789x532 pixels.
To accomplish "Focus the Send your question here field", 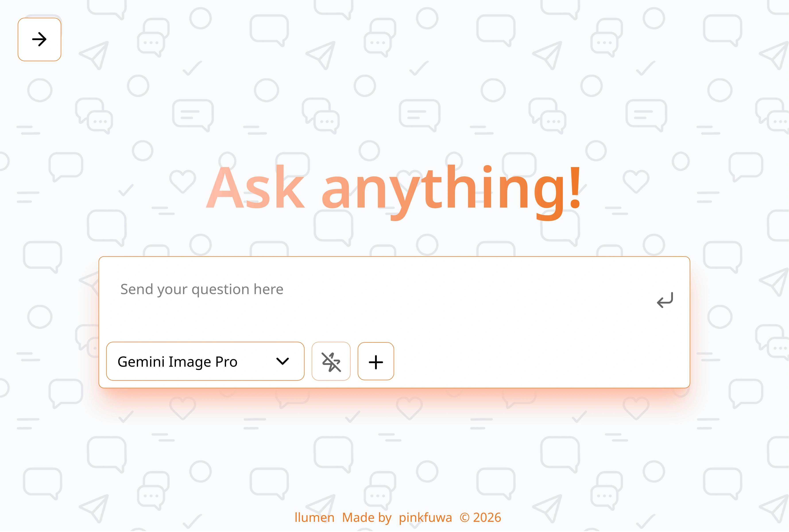I will 373,289.
